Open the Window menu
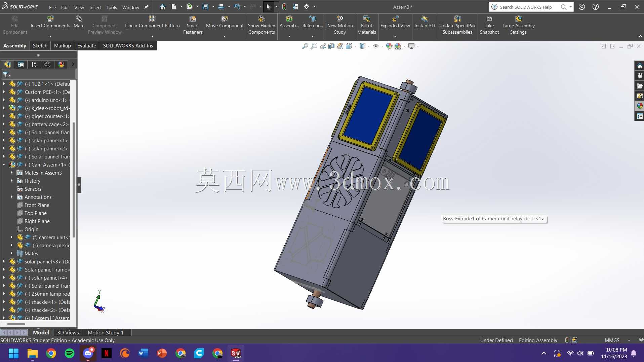Image resolution: width=644 pixels, height=362 pixels. click(x=130, y=7)
